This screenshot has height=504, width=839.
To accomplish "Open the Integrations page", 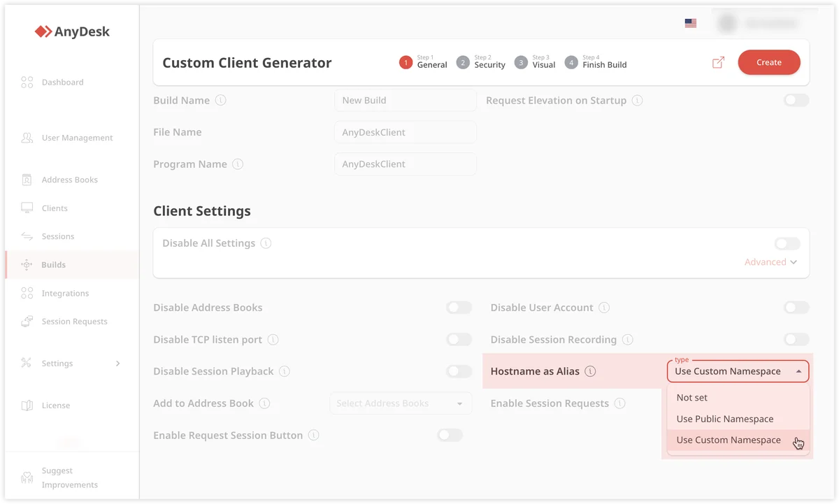I will 65,294.
